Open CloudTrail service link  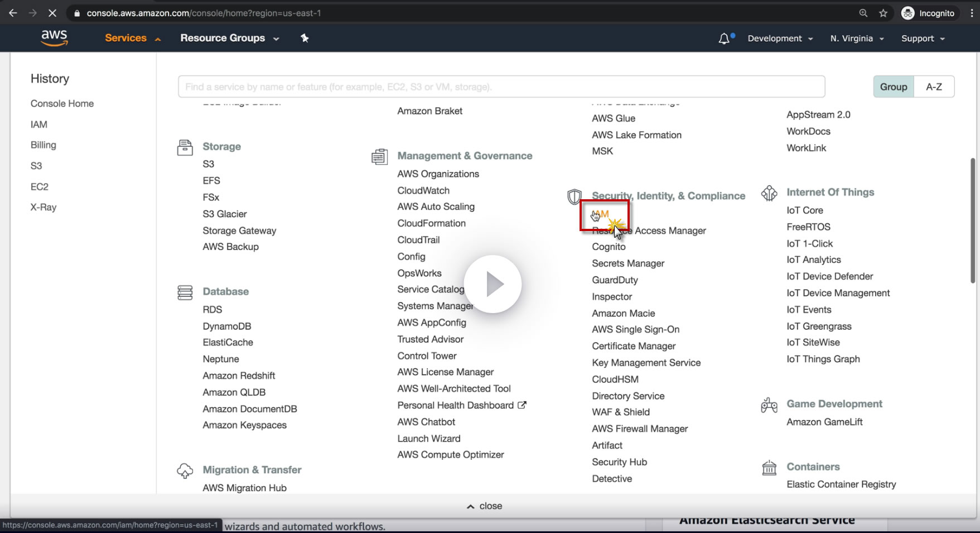(418, 240)
